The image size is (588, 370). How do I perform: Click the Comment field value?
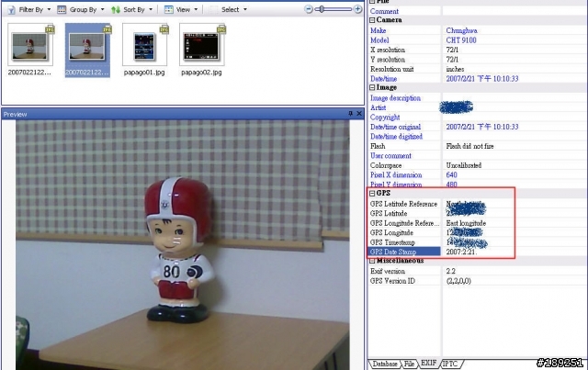[514, 11]
